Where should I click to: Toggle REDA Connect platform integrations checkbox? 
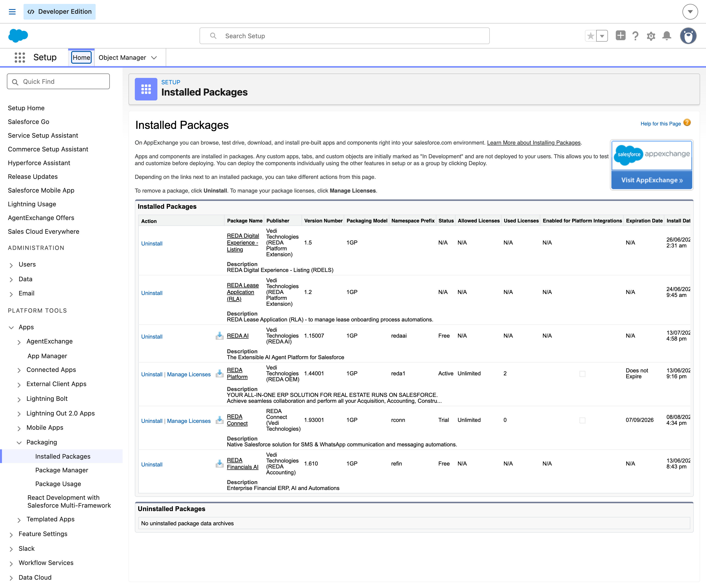[582, 420]
